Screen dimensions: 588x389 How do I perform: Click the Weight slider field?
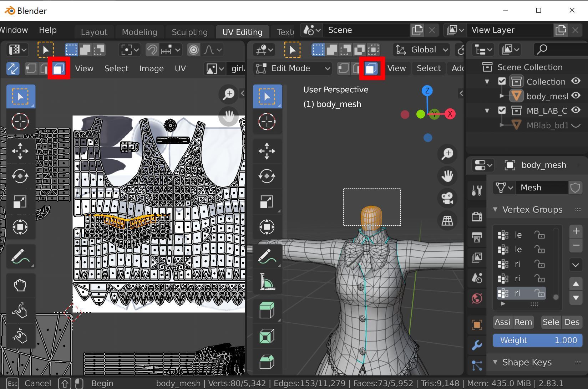(537, 340)
